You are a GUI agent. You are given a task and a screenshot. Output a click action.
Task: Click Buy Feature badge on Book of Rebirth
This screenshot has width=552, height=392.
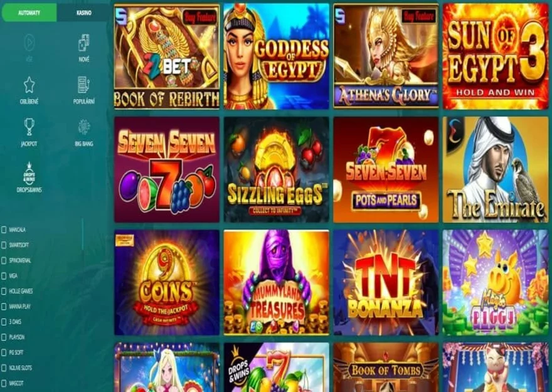[200, 17]
